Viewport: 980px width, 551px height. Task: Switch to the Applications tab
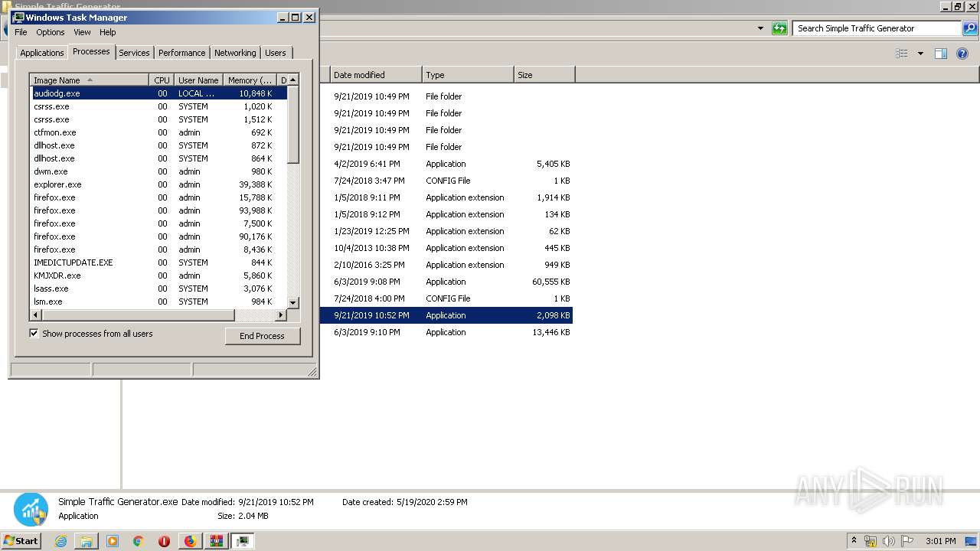pos(41,53)
